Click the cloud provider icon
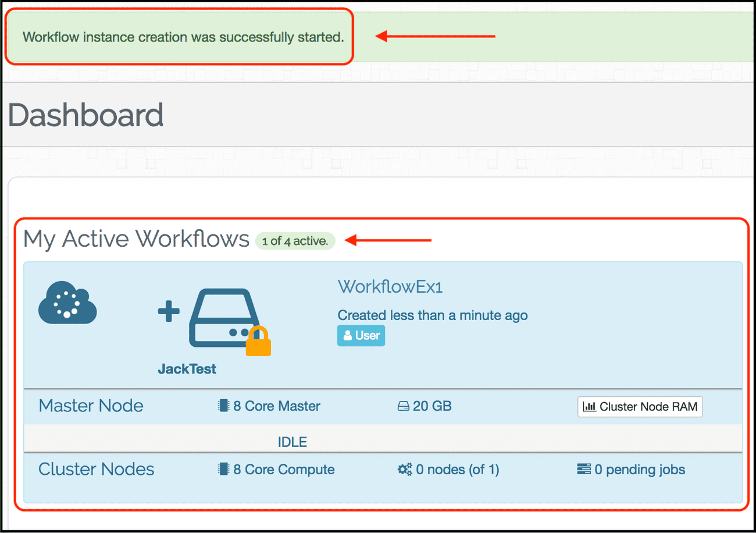Screen dimensions: 756x533 pyautogui.click(x=67, y=303)
